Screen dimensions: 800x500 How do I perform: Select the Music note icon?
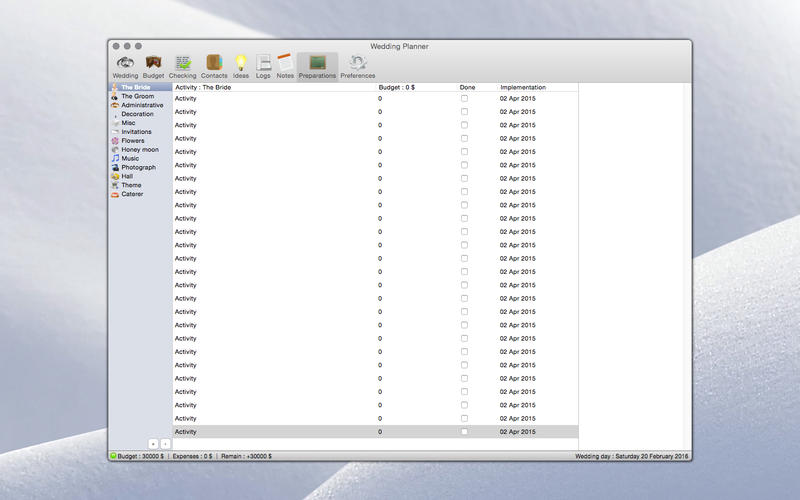click(115, 158)
